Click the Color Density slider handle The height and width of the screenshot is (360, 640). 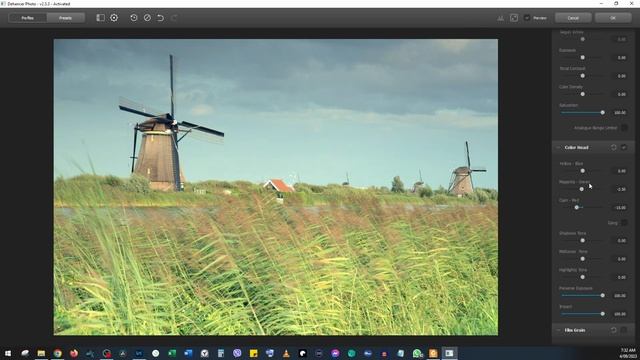(582, 94)
